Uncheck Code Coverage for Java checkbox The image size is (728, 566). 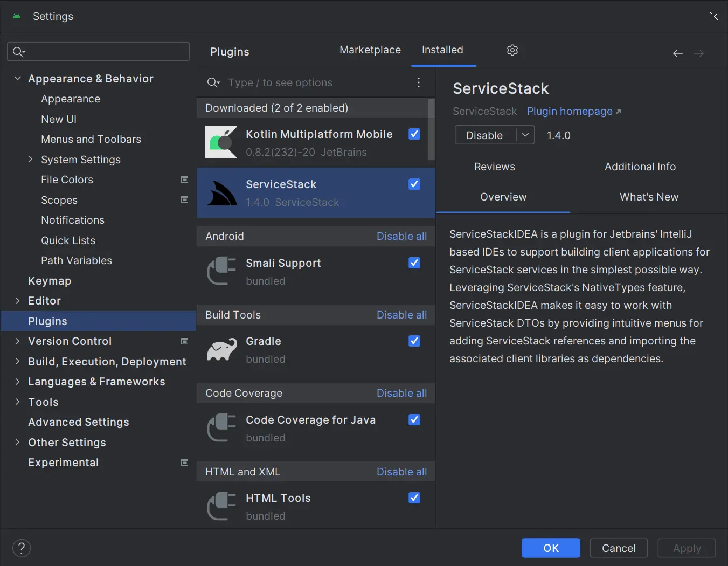pos(414,419)
